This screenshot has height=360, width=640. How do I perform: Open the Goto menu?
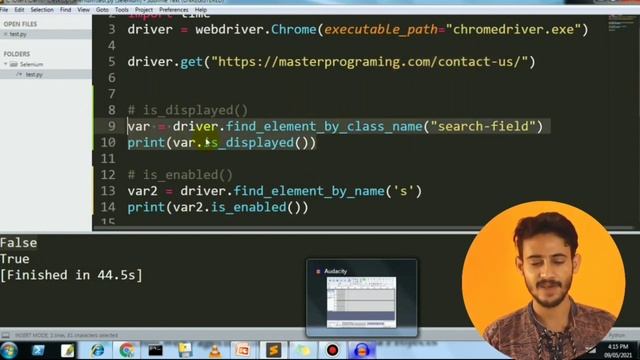pos(102,9)
